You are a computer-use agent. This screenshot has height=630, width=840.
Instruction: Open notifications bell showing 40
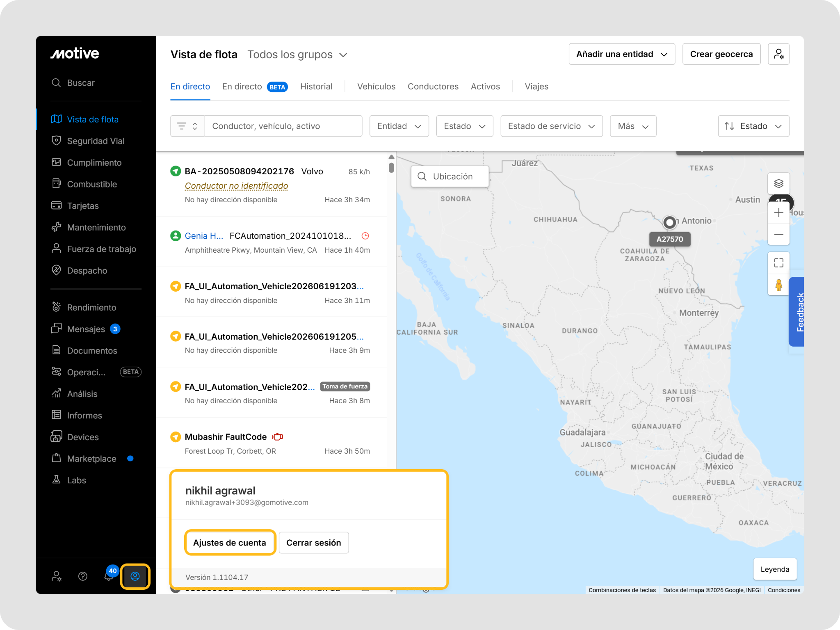pos(109,575)
